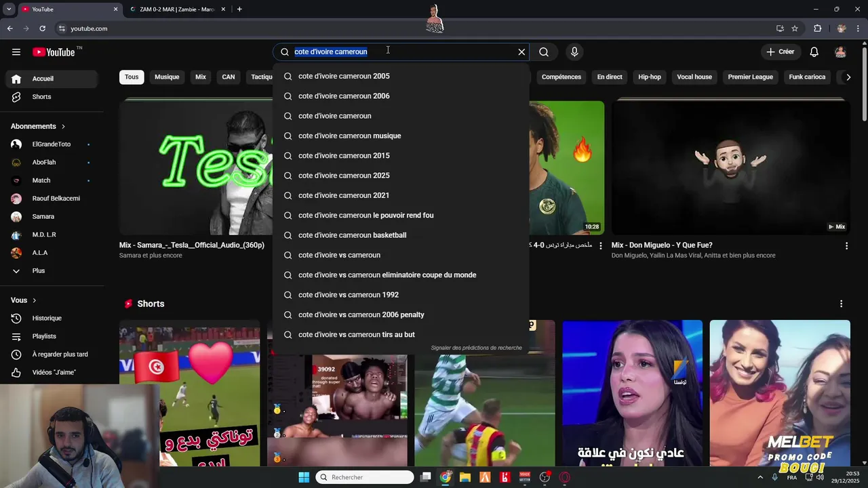The image size is (868, 488).
Task: Open the Samara subscription
Action: (x=52, y=217)
